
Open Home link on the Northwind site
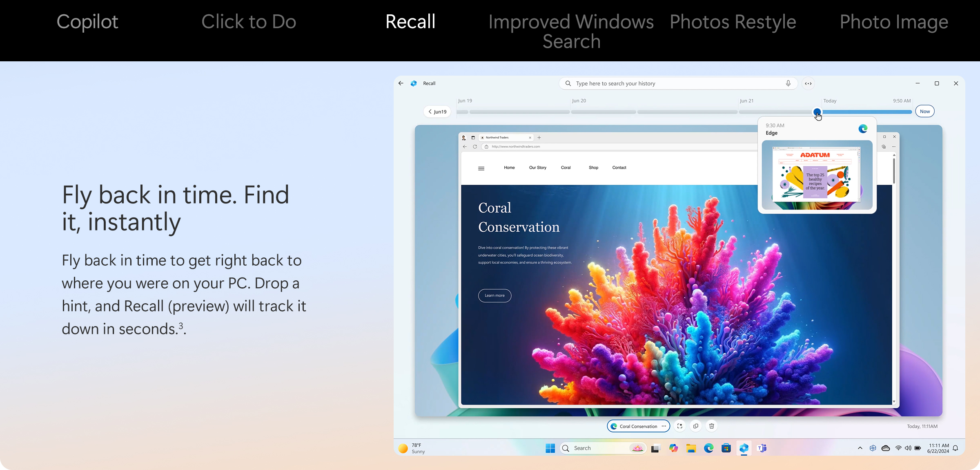(509, 168)
